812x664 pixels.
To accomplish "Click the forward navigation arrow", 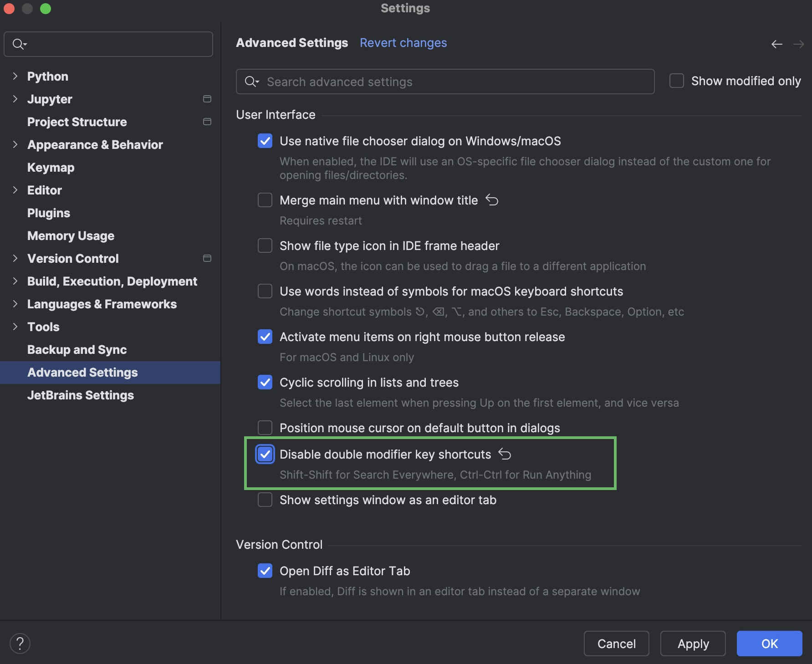I will [799, 44].
